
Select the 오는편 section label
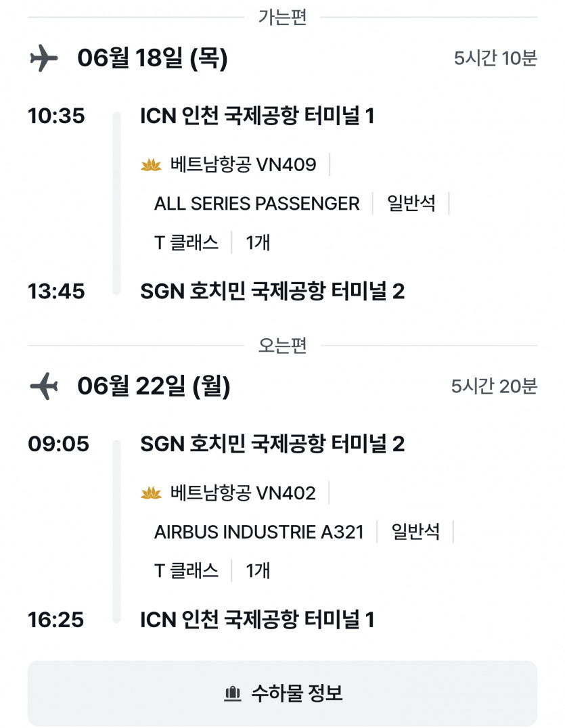tap(282, 346)
